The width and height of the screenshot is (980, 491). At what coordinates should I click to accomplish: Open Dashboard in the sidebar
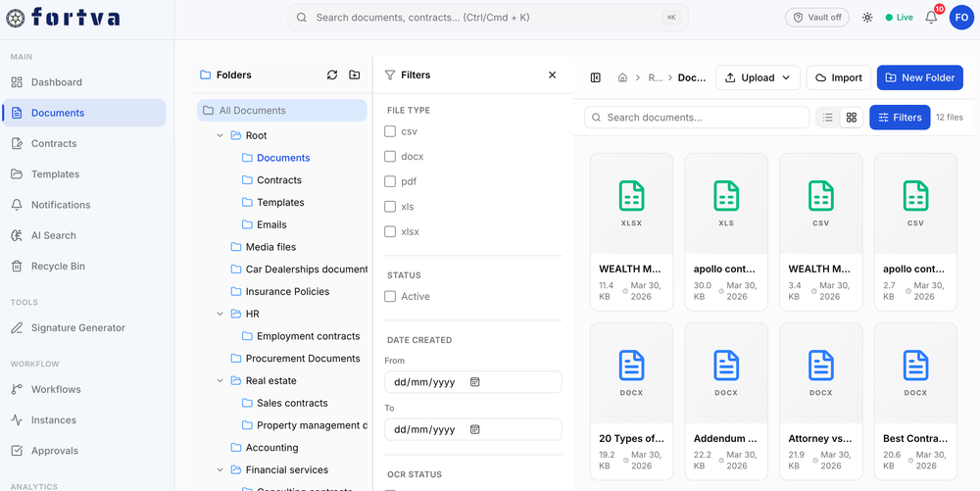click(83, 82)
